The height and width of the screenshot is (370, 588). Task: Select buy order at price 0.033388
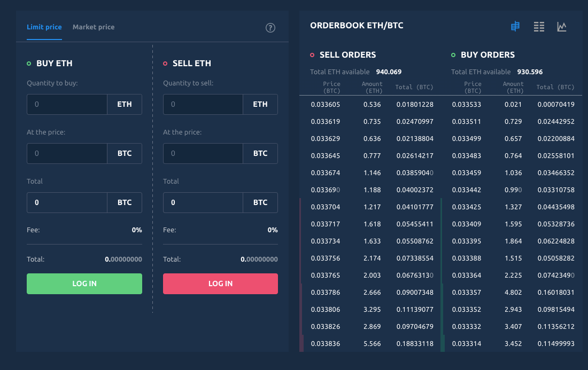click(x=512, y=258)
